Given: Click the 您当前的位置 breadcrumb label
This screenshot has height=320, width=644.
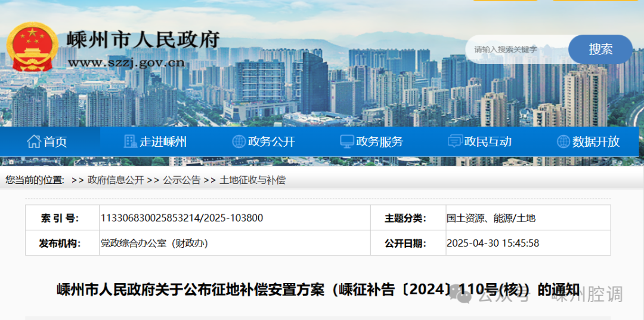Looking at the screenshot, I should 35,180.
